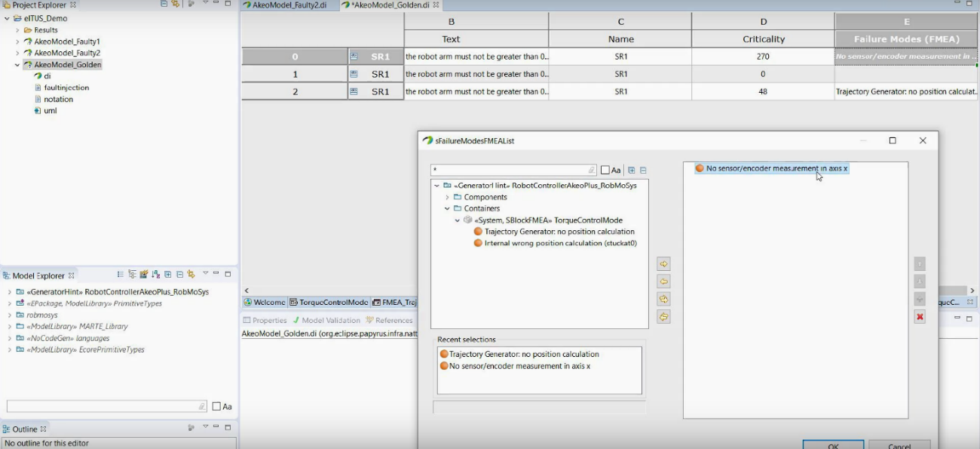Image resolution: width=980 pixels, height=449 pixels.
Task: Expand the AkeoModel_Faulty1 tree node
Action: [17, 42]
